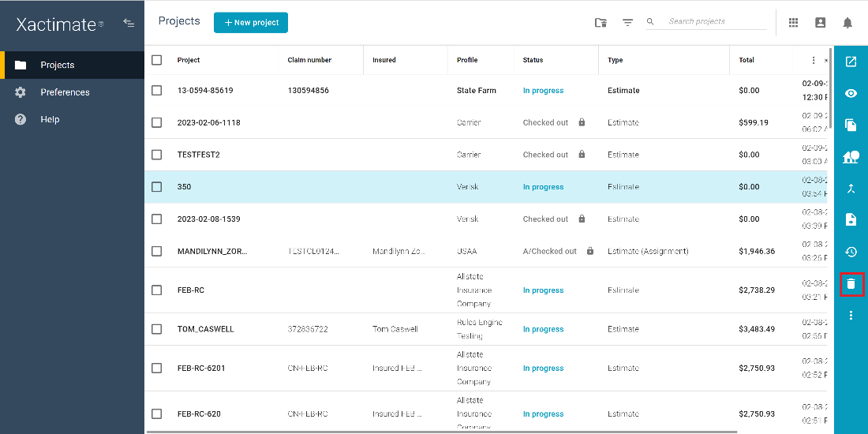Select the Tom Caswell insured cell
Screen dimensions: 868x434
pyautogui.click(x=395, y=329)
